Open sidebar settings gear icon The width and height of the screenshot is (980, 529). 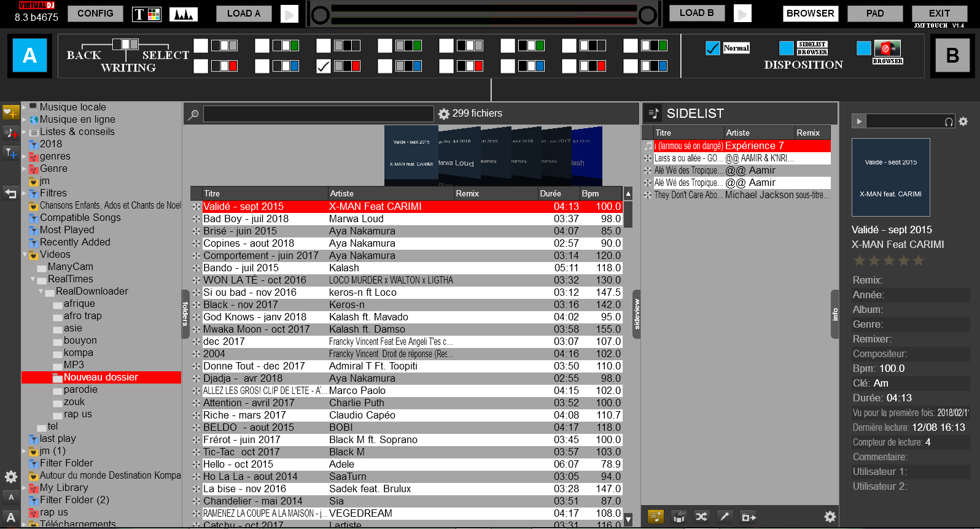click(11, 477)
